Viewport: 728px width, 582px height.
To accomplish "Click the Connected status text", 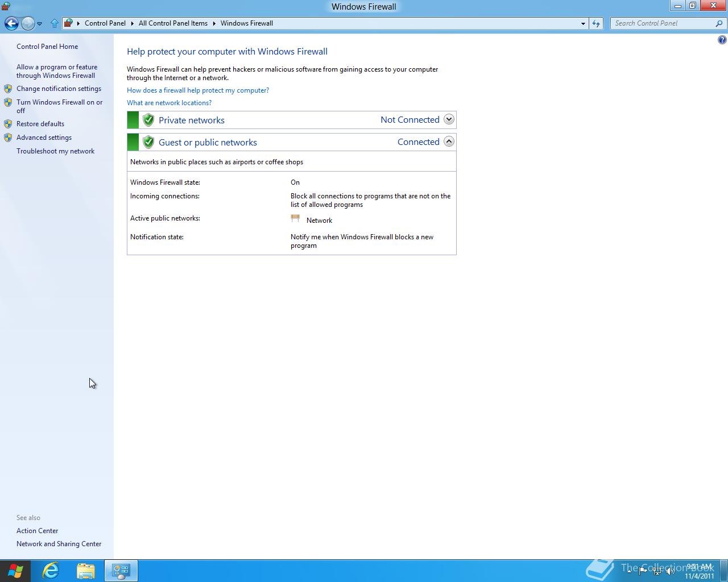I will pos(419,142).
